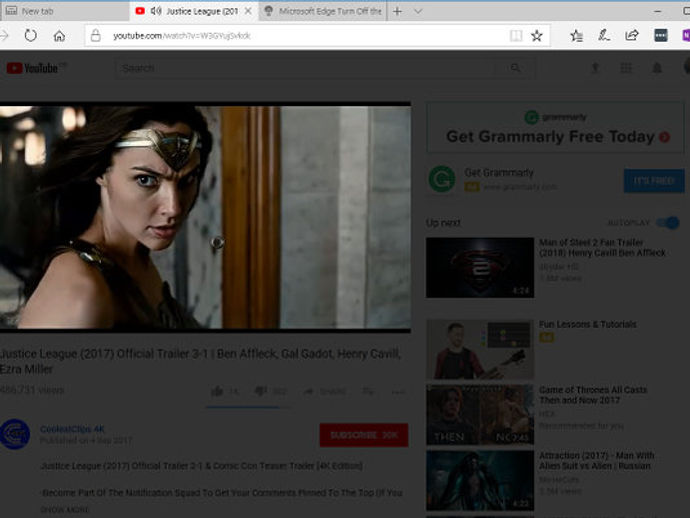Switch to the Justice League tab
Viewport: 690px width, 518px height.
coord(194,11)
